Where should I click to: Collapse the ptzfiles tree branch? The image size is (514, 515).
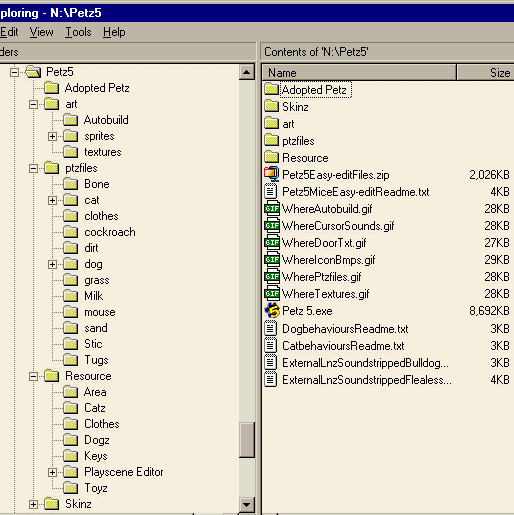click(33, 168)
